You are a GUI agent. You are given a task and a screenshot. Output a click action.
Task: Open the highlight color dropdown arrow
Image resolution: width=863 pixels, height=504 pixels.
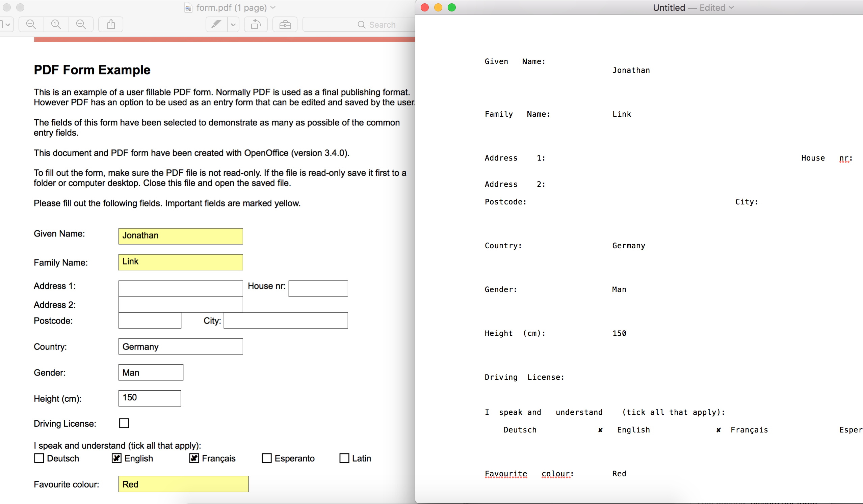233,24
